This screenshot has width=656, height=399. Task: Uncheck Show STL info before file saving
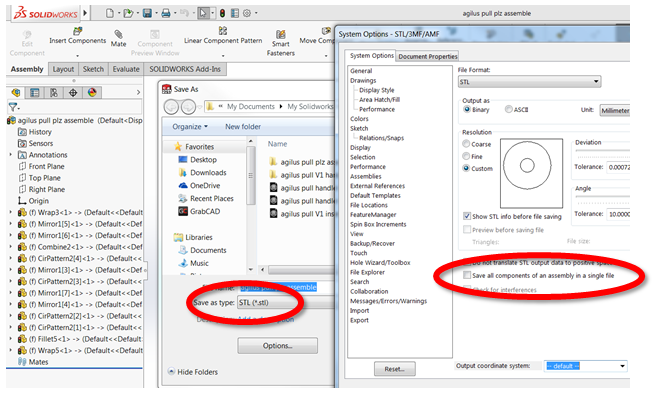[x=467, y=216]
